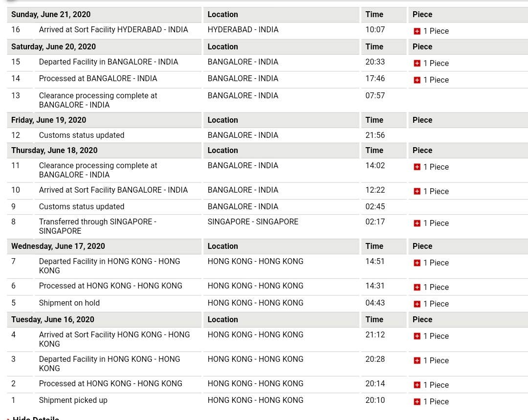528x420 pixels.
Task: Expand piece for Shipment picked up row
Action: point(417,402)
